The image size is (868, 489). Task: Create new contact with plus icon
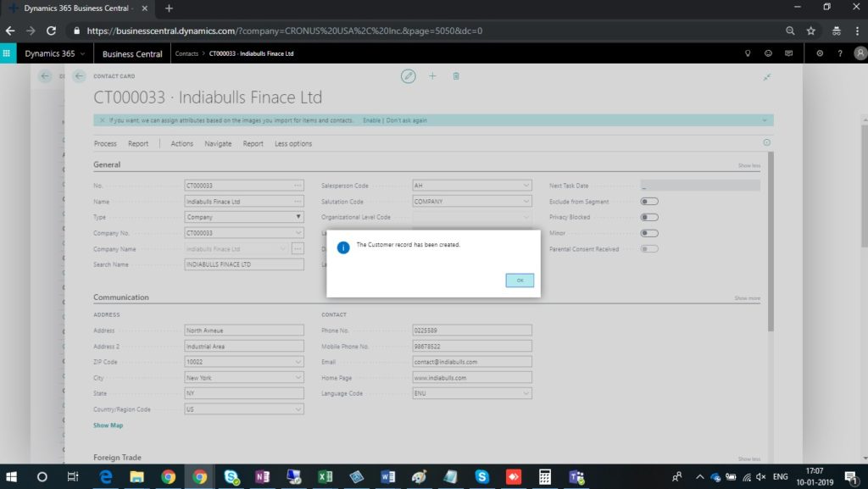(432, 76)
